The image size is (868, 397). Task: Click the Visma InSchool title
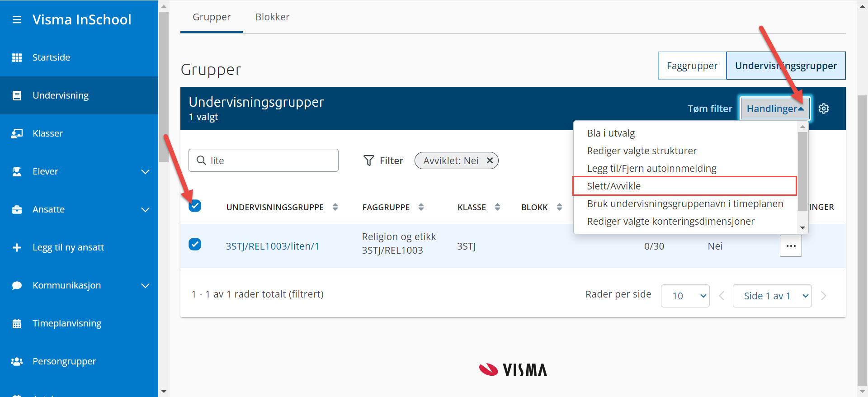click(82, 20)
